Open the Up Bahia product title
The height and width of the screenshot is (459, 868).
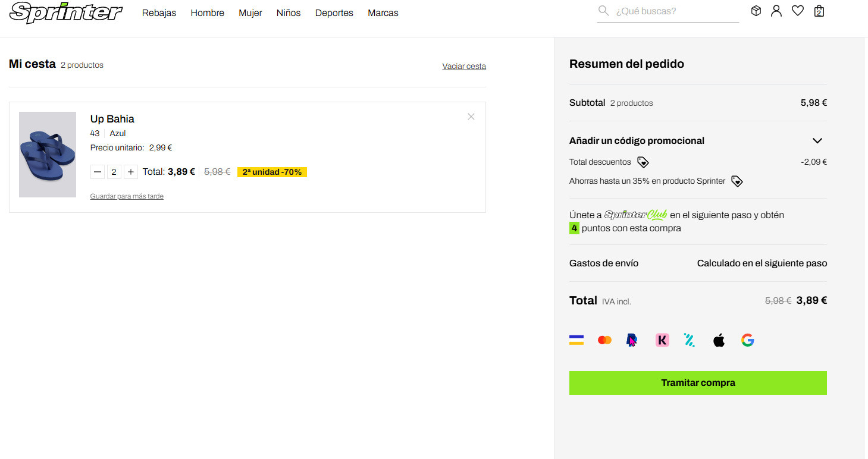tap(112, 119)
